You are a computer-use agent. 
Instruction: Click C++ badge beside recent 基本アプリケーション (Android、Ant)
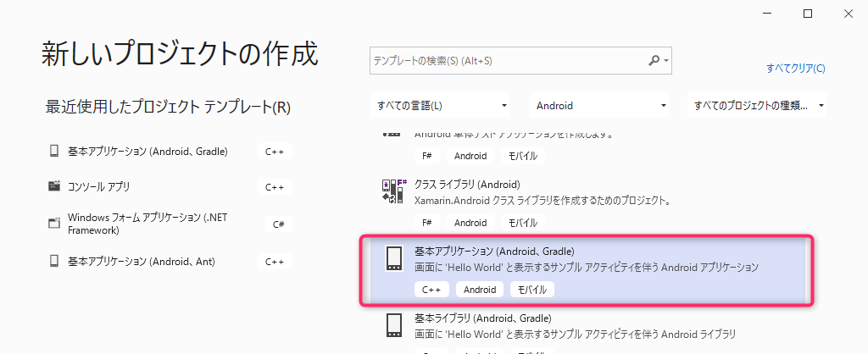[x=275, y=262]
